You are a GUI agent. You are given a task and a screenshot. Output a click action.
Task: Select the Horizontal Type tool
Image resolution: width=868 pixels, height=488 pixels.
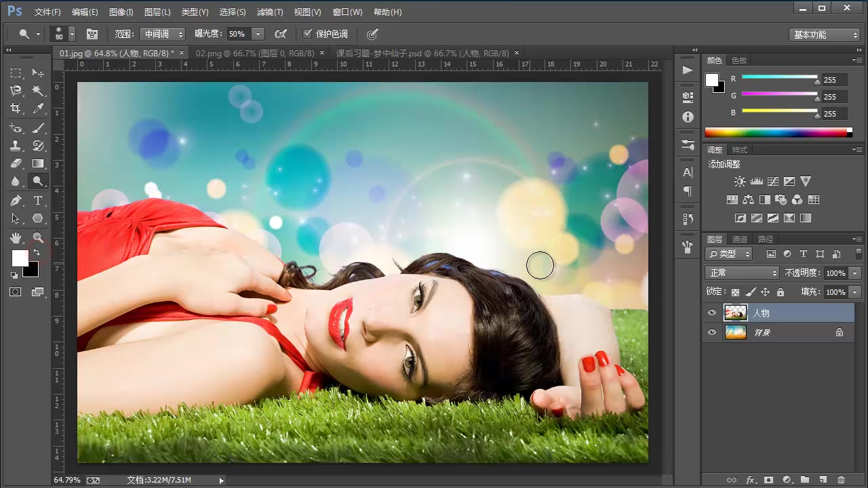(38, 201)
